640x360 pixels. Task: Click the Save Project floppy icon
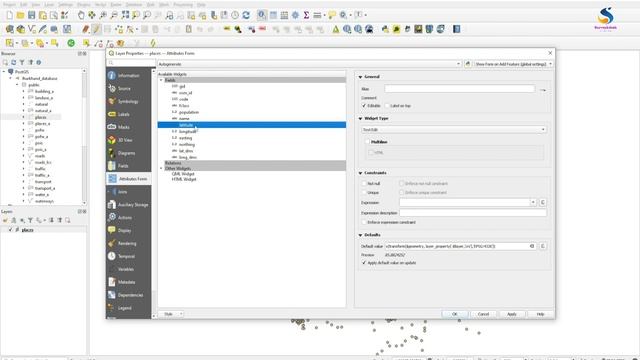31,15
